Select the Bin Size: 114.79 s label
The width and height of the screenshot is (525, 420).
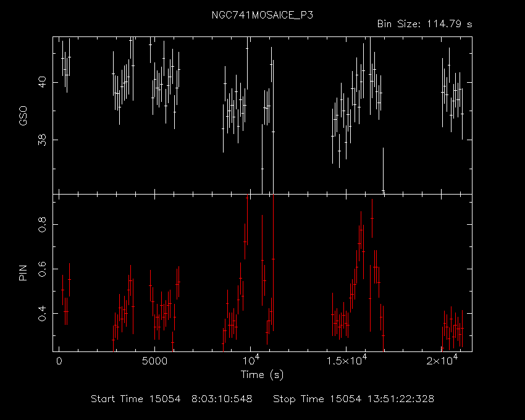(x=424, y=24)
